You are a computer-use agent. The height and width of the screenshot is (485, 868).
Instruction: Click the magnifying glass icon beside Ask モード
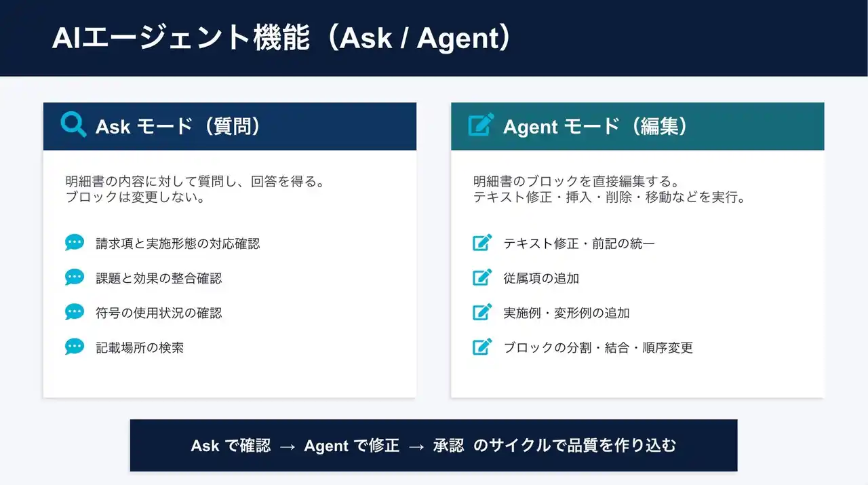pyautogui.click(x=73, y=125)
